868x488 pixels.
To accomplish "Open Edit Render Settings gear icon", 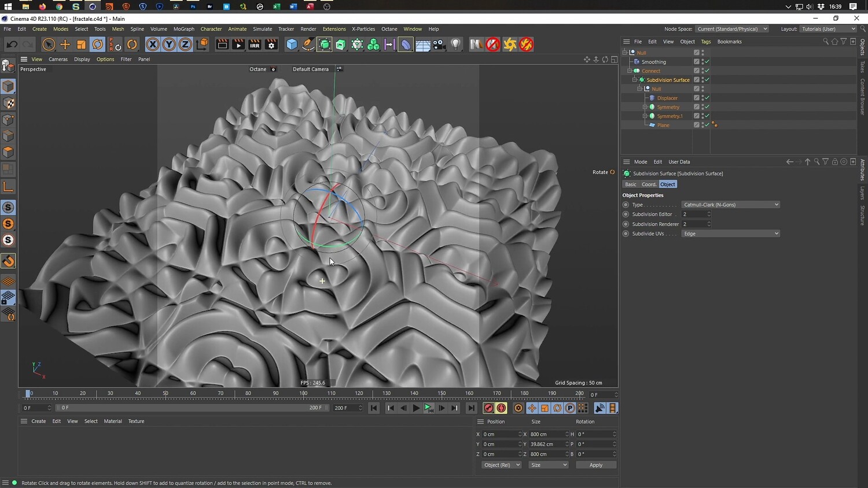I will [271, 45].
